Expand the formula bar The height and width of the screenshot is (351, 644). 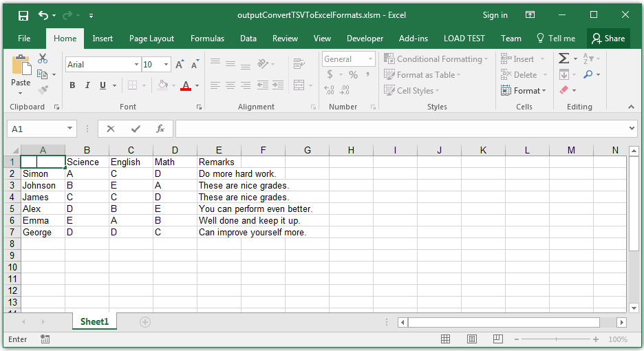pos(632,128)
